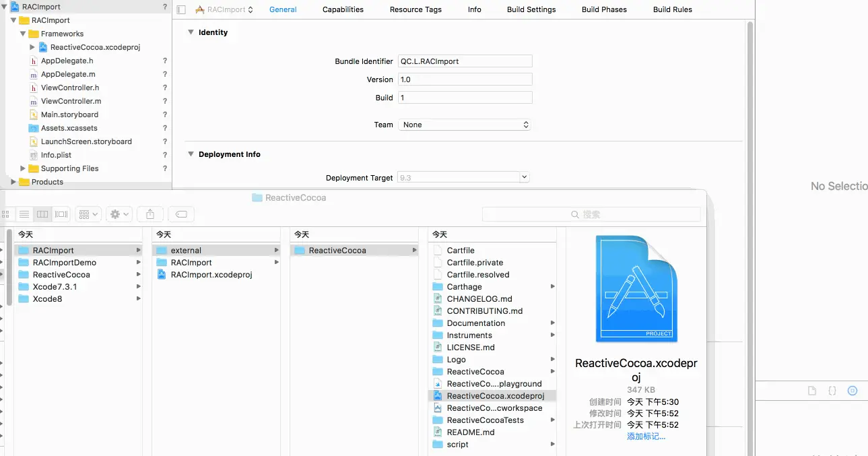Collapse the Deployment Info section
Image resolution: width=868 pixels, height=456 pixels.
[x=191, y=154]
